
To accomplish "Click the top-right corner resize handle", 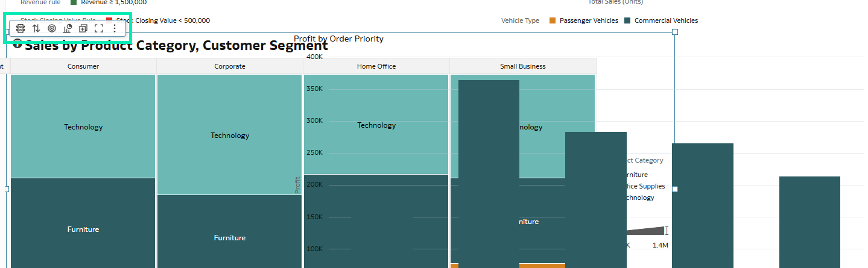I will click(x=675, y=32).
